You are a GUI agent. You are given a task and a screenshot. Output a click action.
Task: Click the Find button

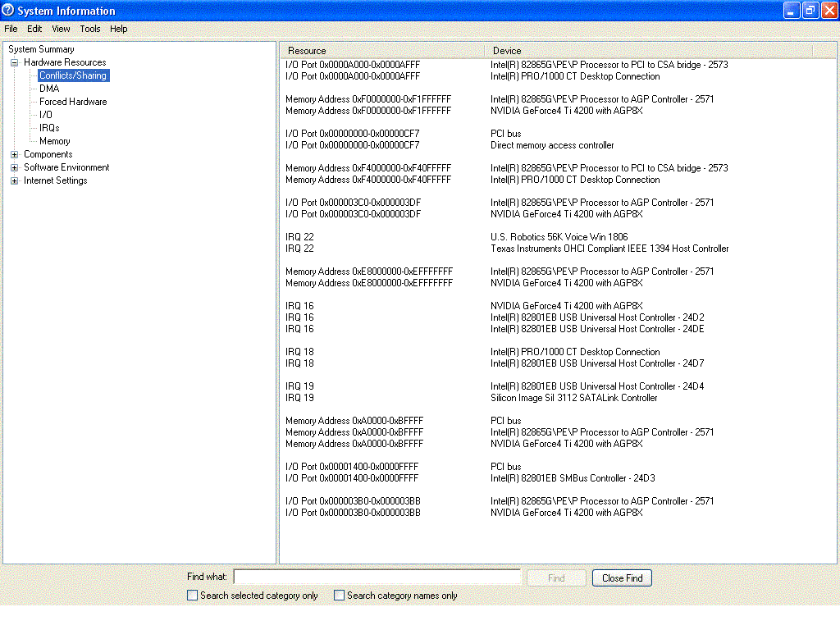tap(556, 578)
